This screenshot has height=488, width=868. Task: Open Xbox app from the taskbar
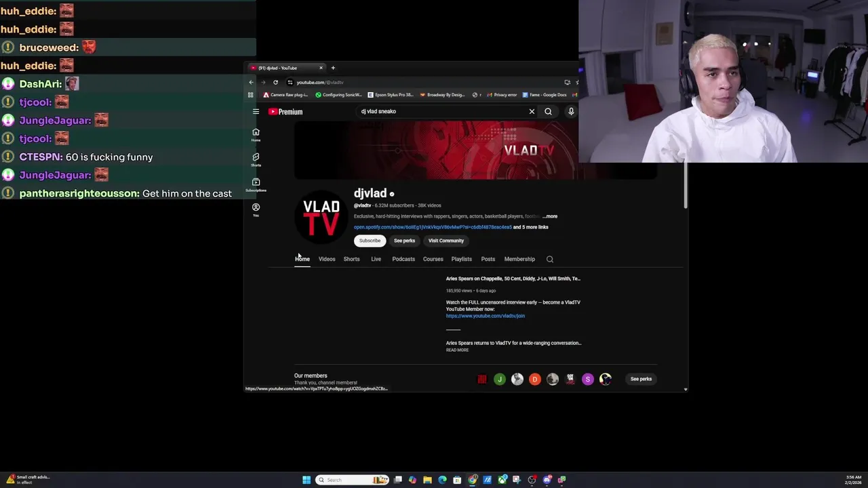click(x=502, y=480)
